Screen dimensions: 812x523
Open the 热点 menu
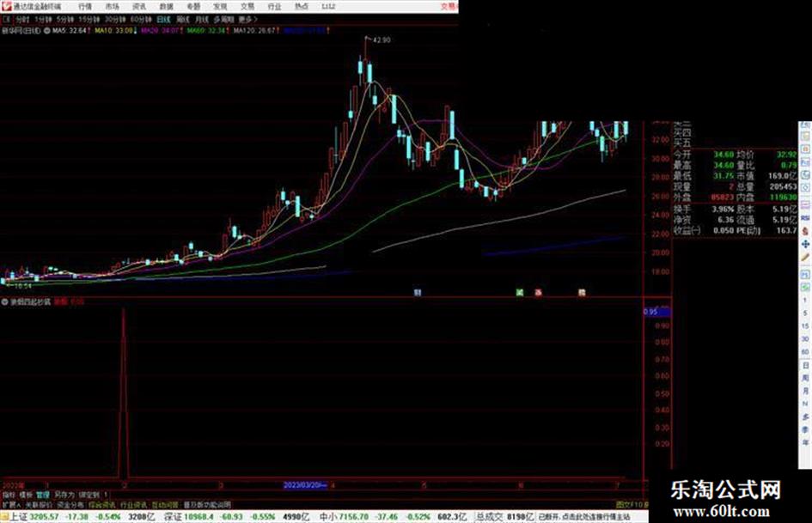pyautogui.click(x=301, y=6)
